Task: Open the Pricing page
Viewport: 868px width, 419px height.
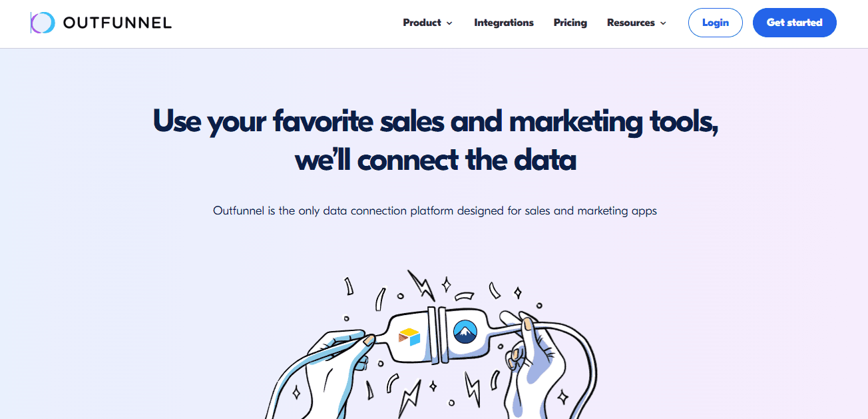Action: (570, 22)
